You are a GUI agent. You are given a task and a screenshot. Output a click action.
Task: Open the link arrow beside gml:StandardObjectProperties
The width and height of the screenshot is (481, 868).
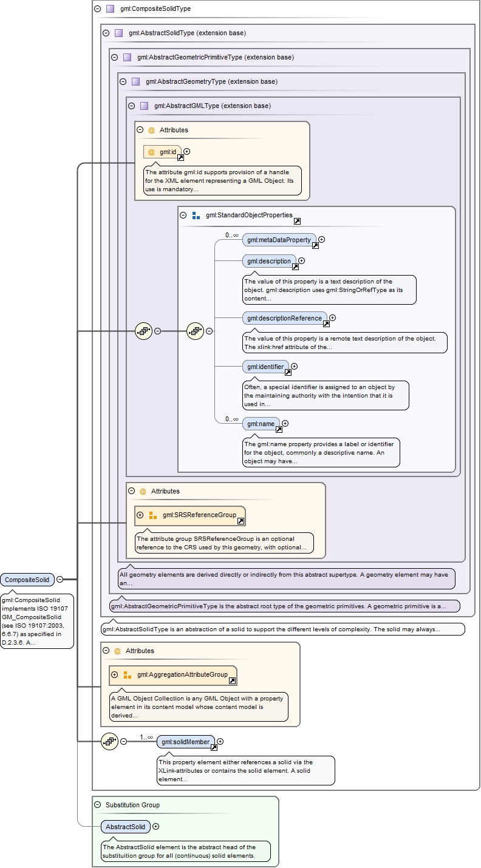[297, 221]
